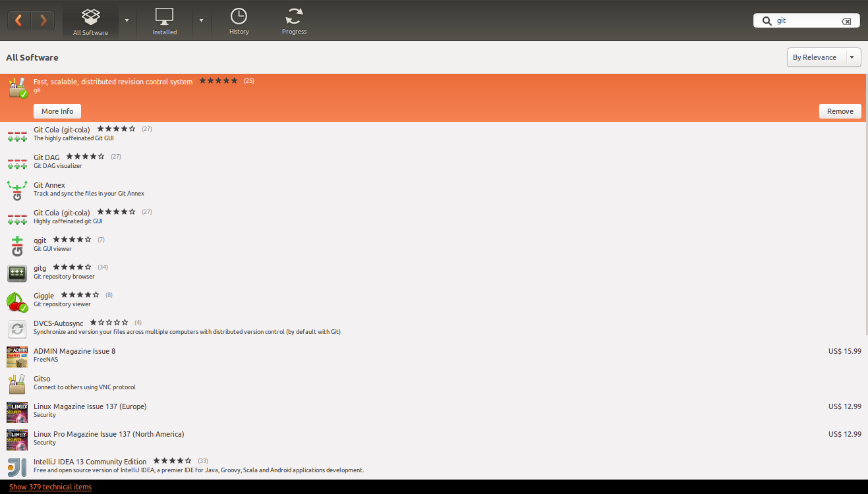Viewport: 868px width, 494px height.
Task: Select 'Git repository viewer' text
Action: [x=62, y=304]
